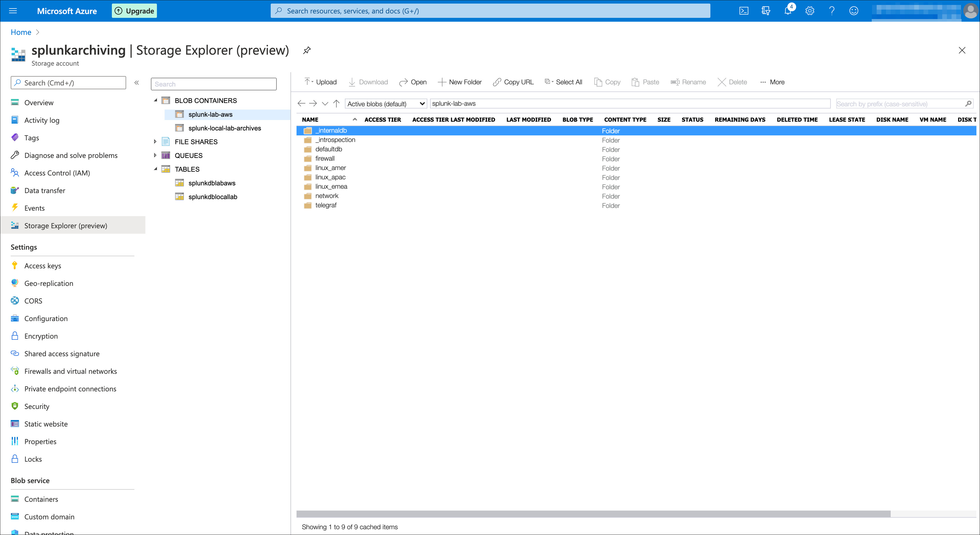Click Rename in the toolbar

(688, 82)
